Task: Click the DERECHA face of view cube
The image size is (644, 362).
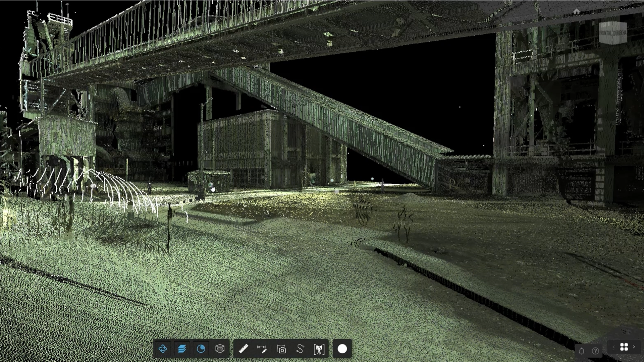Action: 620,33
